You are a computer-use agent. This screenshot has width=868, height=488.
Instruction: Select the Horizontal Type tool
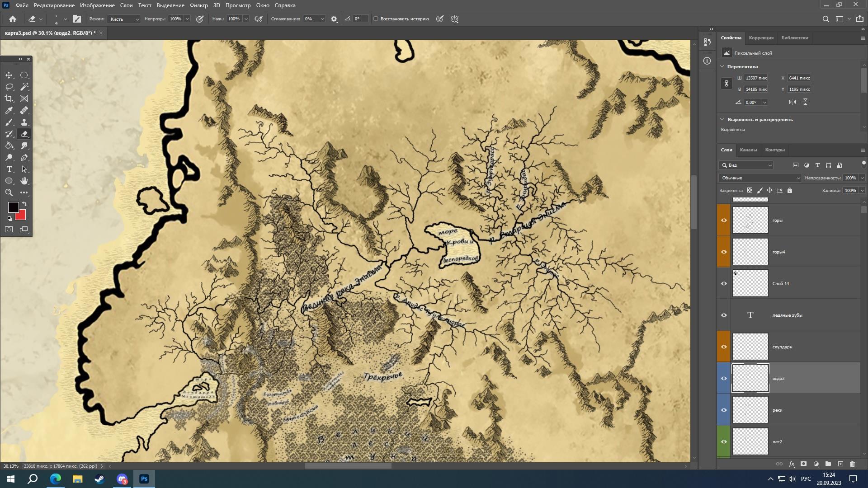[9, 169]
